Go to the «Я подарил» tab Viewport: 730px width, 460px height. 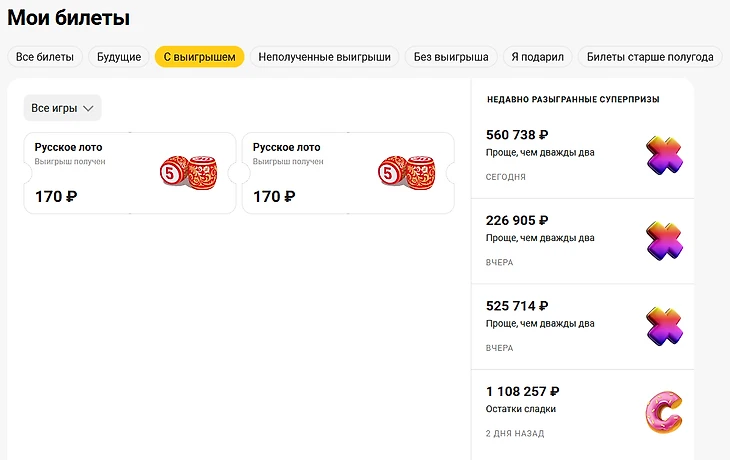coord(539,57)
